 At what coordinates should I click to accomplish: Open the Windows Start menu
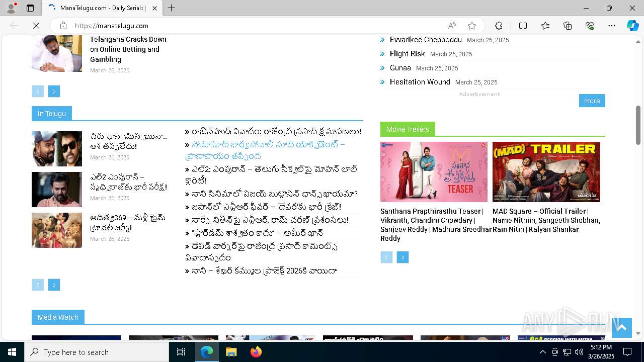tap(12, 352)
